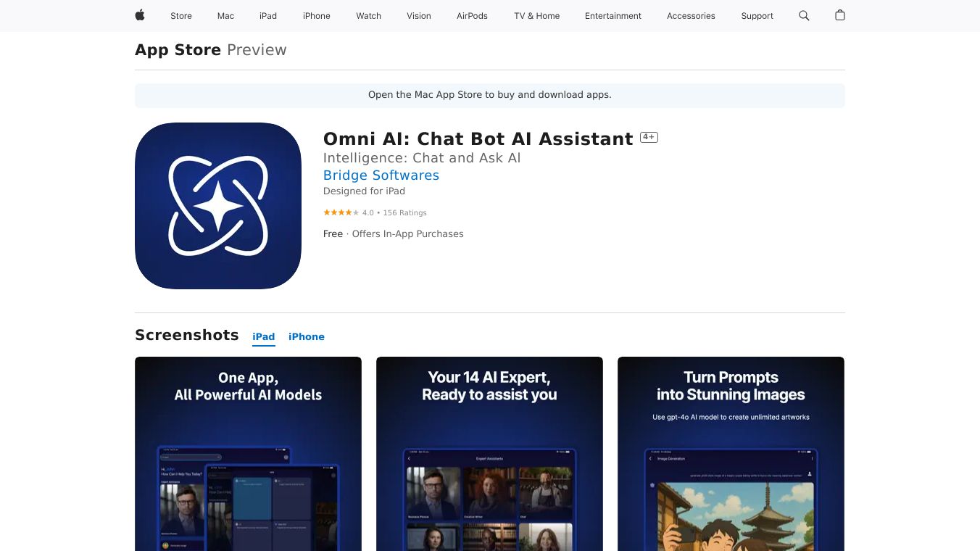
Task: Open the search magnifier icon
Action: pos(804,15)
